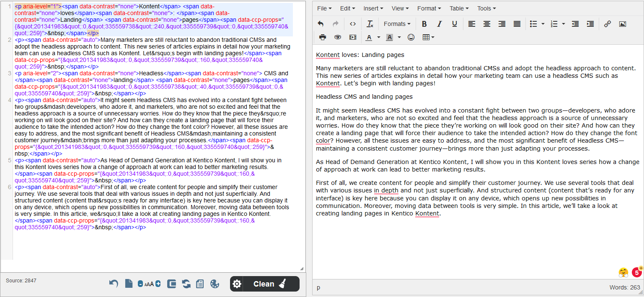Toggle bold formatting
The image size is (644, 297).
pos(424,24)
